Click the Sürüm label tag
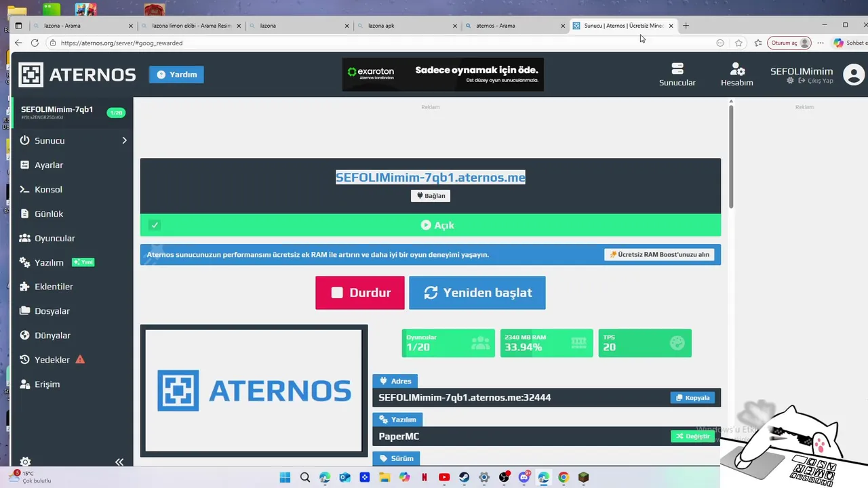This screenshot has width=868, height=488. (x=396, y=458)
